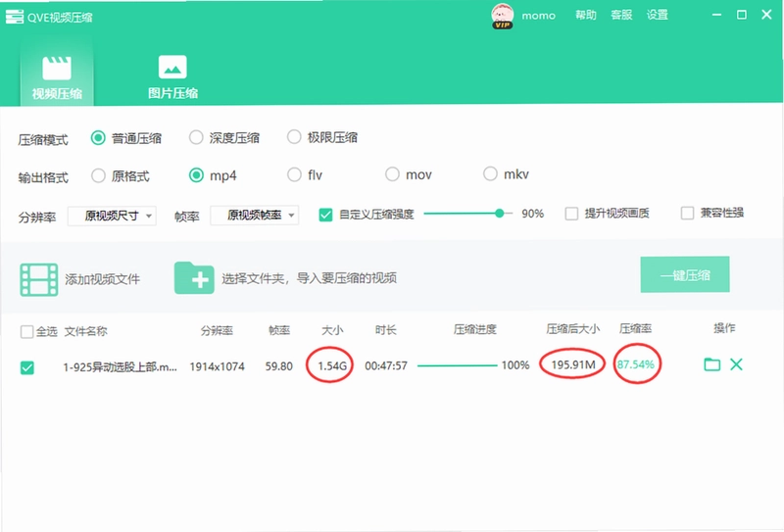This screenshot has width=784, height=532.
Task: Click the folder-plus import folder icon
Action: (x=194, y=278)
